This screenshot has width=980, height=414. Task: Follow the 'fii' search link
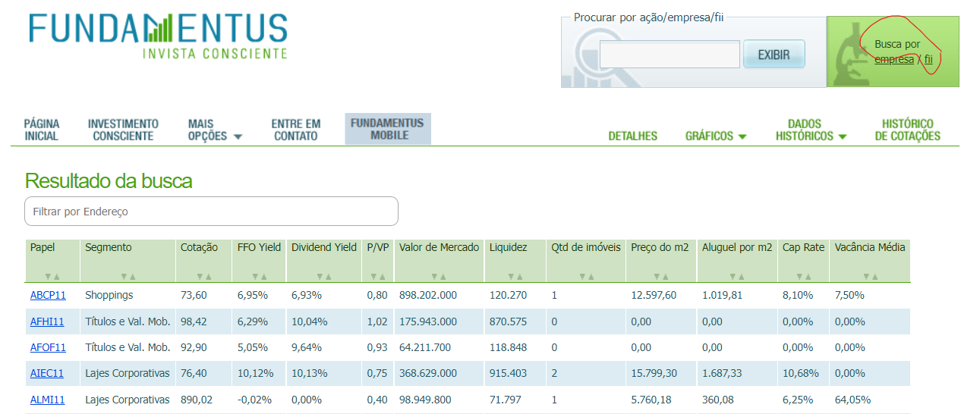[928, 59]
